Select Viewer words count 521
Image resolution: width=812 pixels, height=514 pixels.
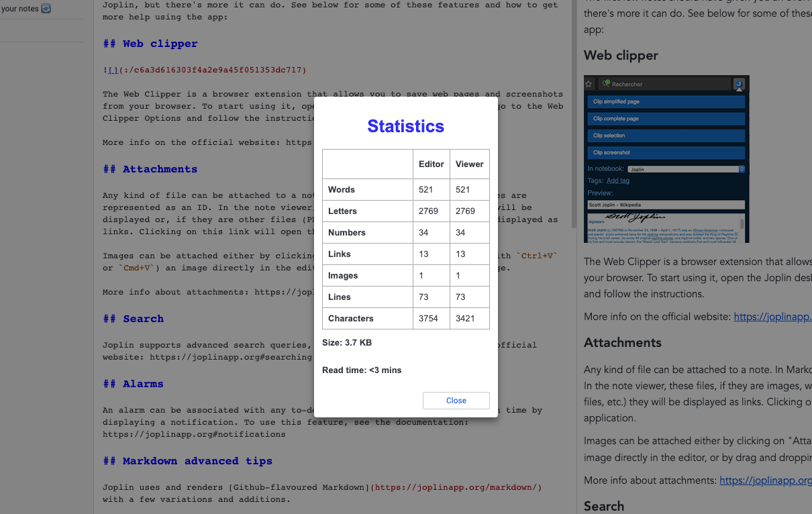pyautogui.click(x=463, y=190)
